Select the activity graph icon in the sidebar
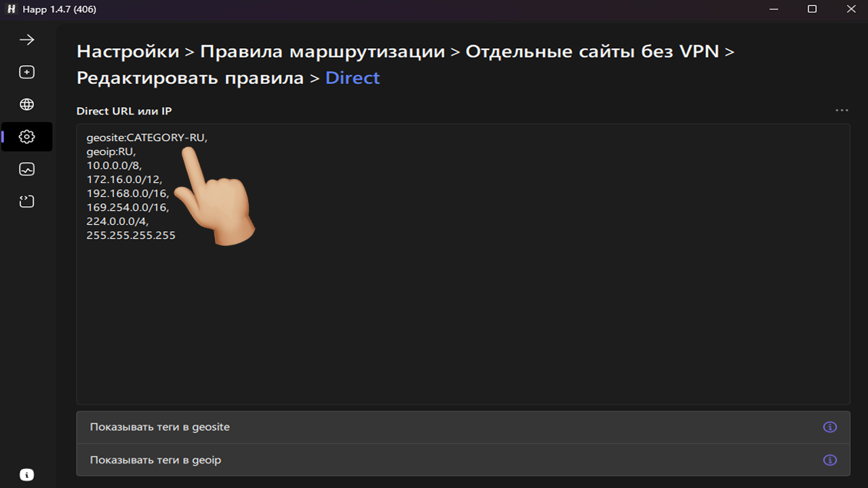 [x=26, y=169]
